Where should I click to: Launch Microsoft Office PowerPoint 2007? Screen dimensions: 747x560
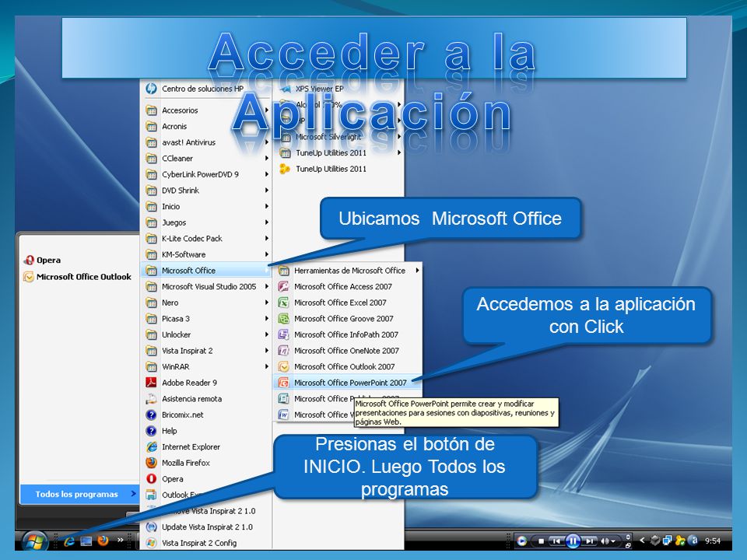347,383
